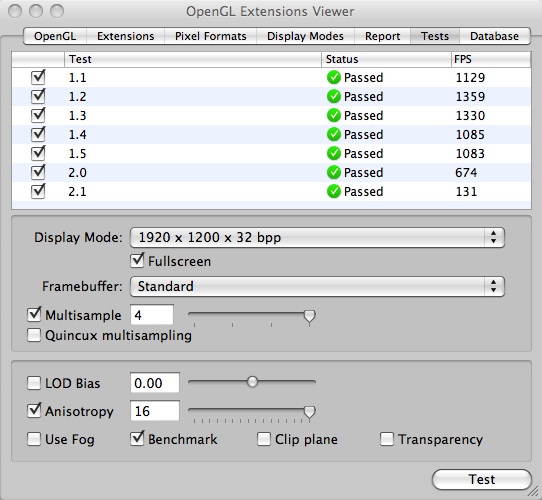The image size is (542, 500).
Task: Select test name 1.1 in list
Action: [x=77, y=77]
